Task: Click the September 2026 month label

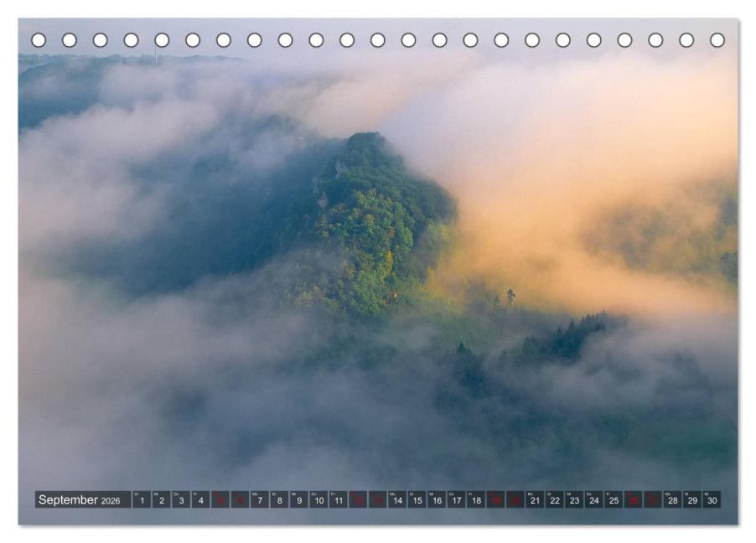Action: [x=80, y=500]
